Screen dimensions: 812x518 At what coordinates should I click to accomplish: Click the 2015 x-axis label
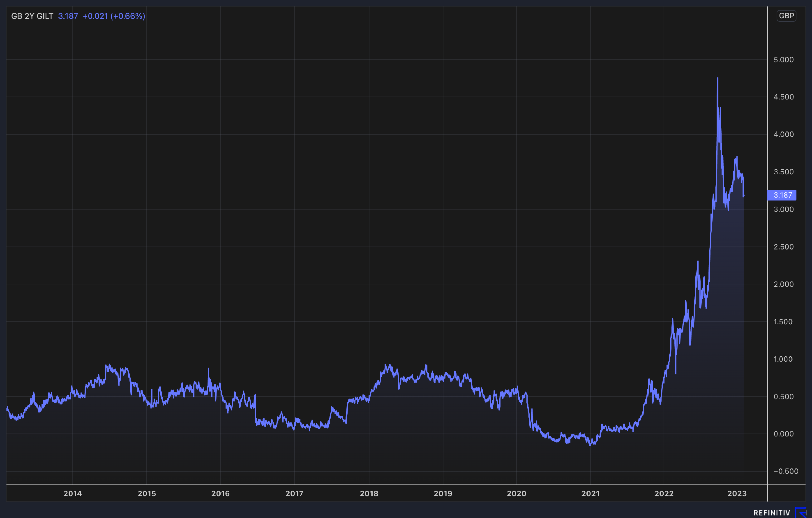point(147,494)
